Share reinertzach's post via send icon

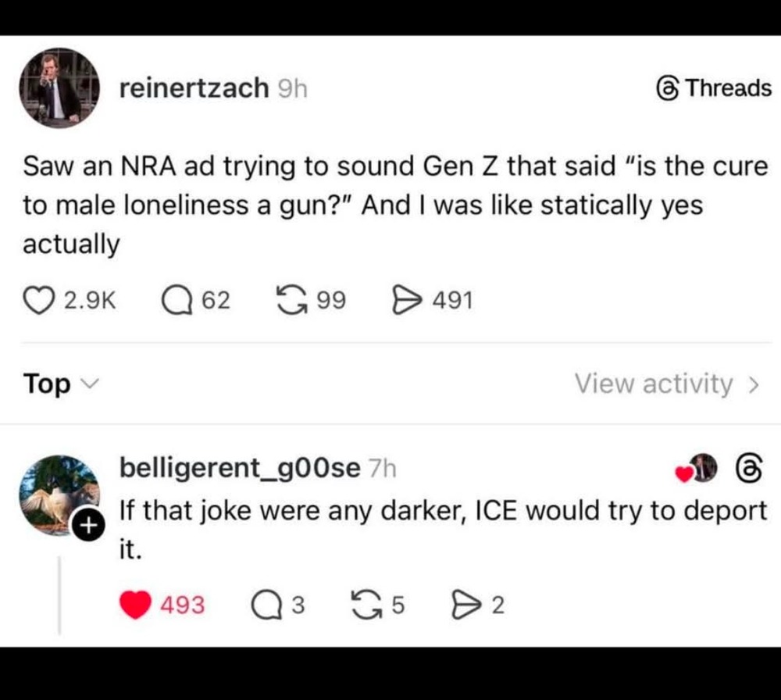403,300
